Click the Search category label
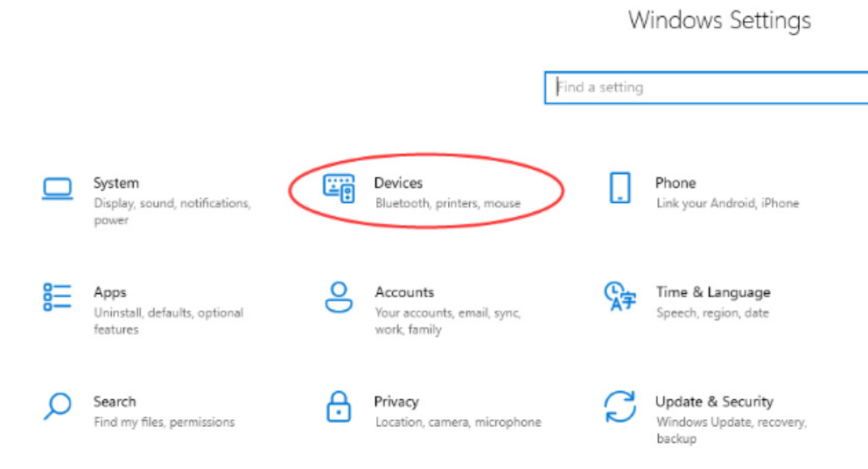The width and height of the screenshot is (868, 469). pos(115,402)
